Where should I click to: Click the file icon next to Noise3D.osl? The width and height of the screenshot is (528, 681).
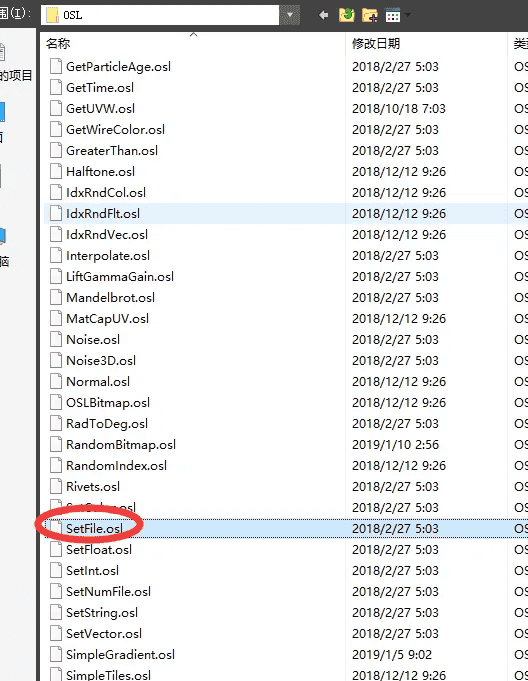(x=56, y=360)
